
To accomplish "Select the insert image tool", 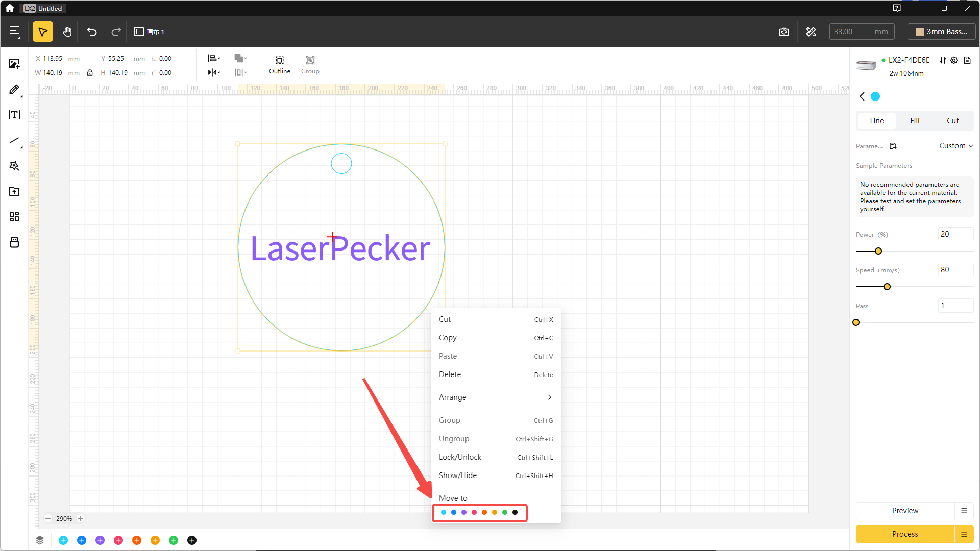I will pyautogui.click(x=14, y=64).
